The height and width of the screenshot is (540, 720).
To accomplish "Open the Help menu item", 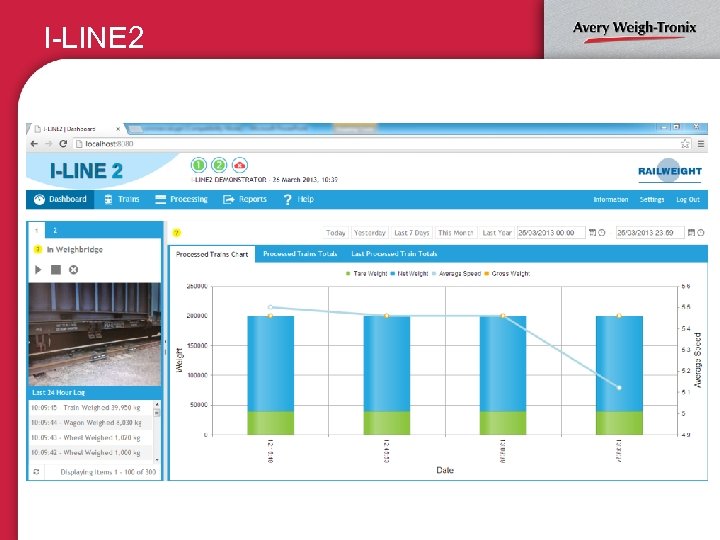I will coord(299,199).
